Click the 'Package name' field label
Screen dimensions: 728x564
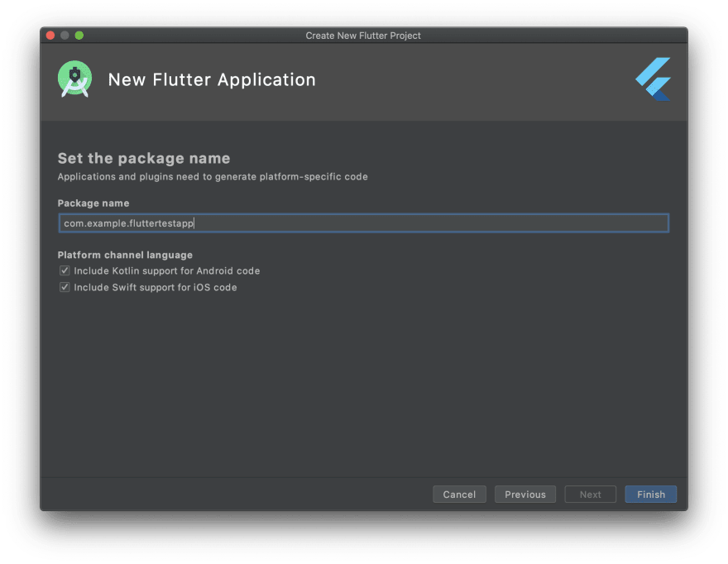point(93,203)
